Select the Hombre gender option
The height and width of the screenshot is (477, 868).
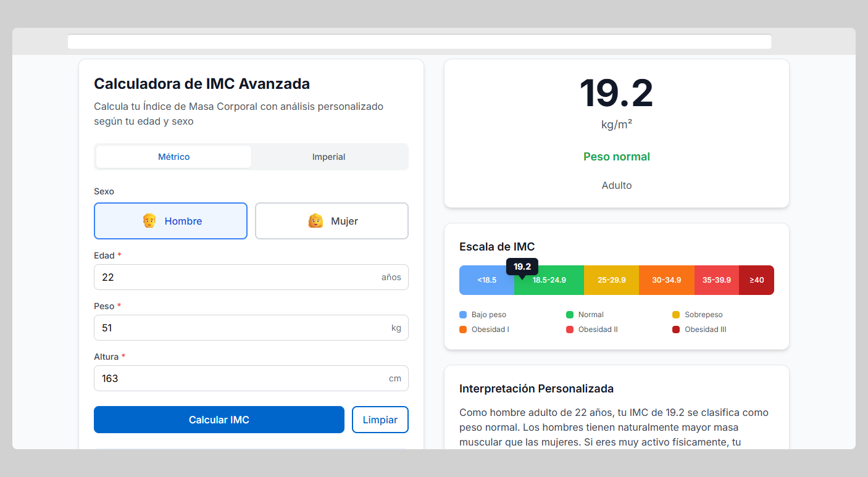[x=170, y=220]
